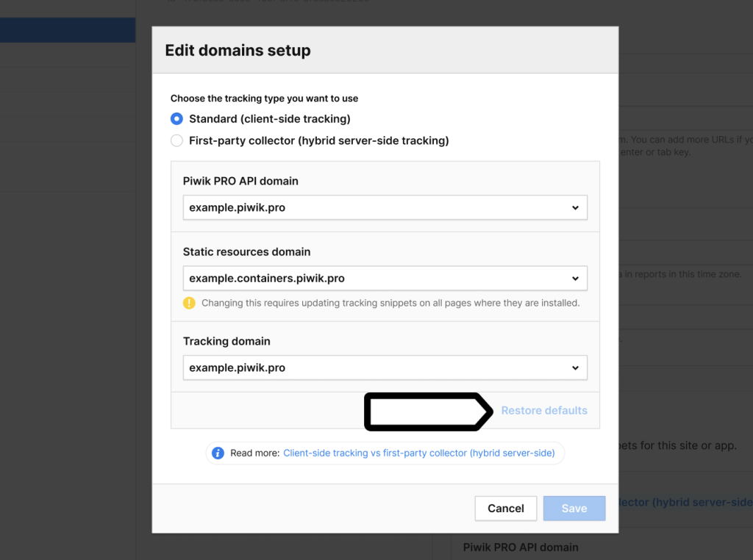Viewport: 753px width, 560px height.
Task: Open the Piwik PRO API domain dropdown
Action: 385,207
